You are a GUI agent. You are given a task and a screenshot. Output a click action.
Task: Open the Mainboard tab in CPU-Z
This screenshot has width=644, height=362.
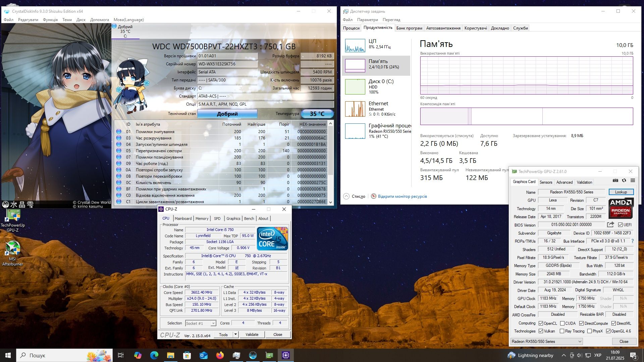183,218
